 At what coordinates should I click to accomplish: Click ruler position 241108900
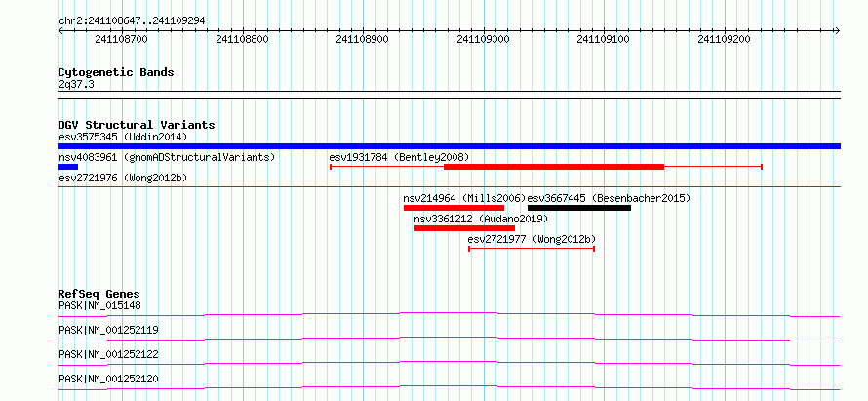(x=363, y=39)
